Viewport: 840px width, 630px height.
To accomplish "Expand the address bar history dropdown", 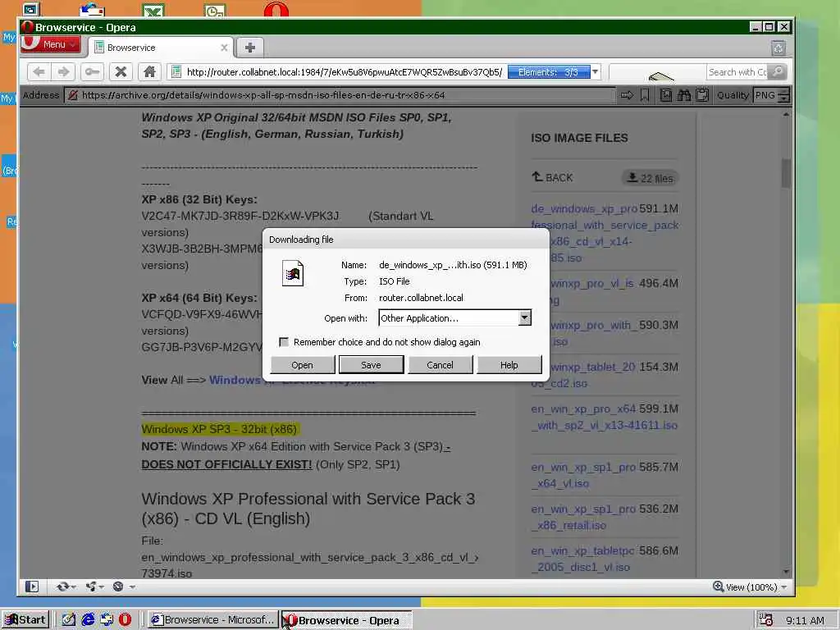I will coord(595,72).
